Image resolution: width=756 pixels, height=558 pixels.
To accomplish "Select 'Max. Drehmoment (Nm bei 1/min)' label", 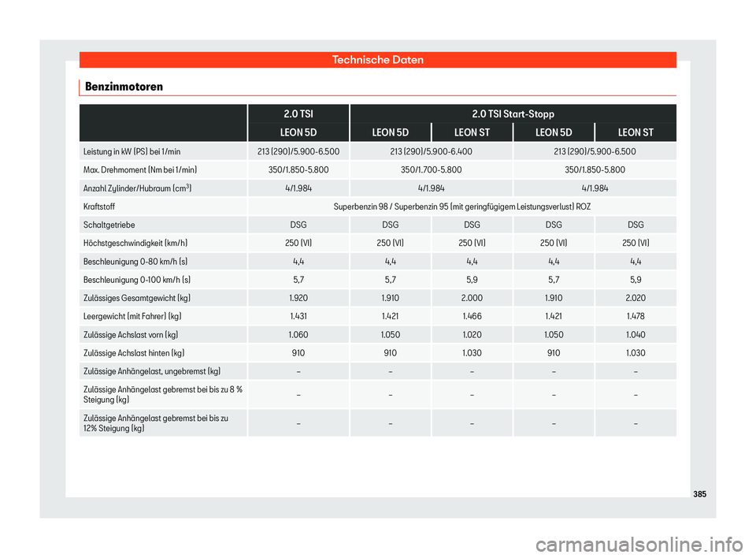I will point(140,170).
